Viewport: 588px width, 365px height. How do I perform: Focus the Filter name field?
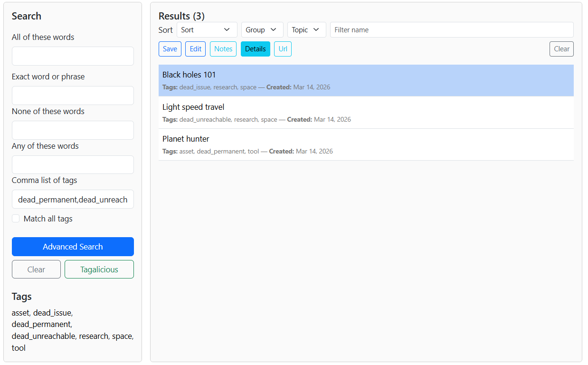451,30
